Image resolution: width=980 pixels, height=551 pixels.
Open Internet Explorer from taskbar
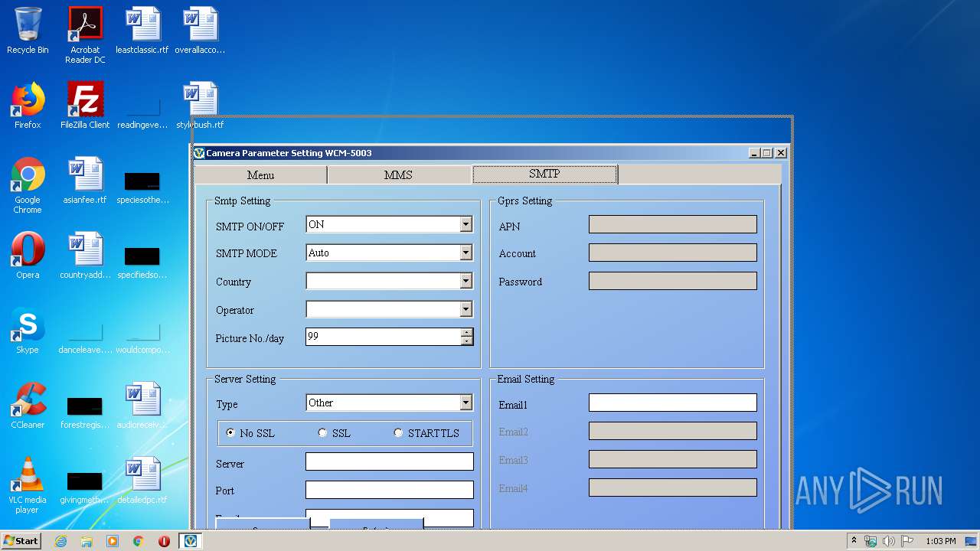pos(60,541)
